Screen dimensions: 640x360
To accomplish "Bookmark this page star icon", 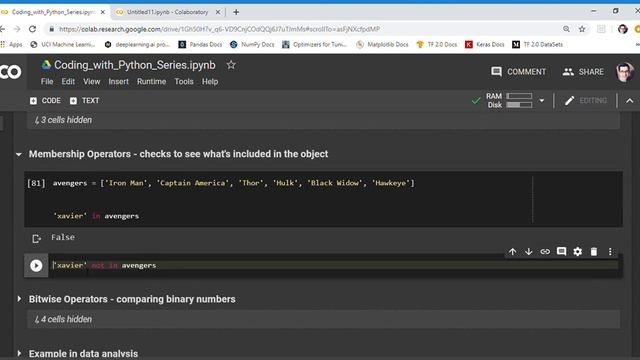I will click(582, 29).
